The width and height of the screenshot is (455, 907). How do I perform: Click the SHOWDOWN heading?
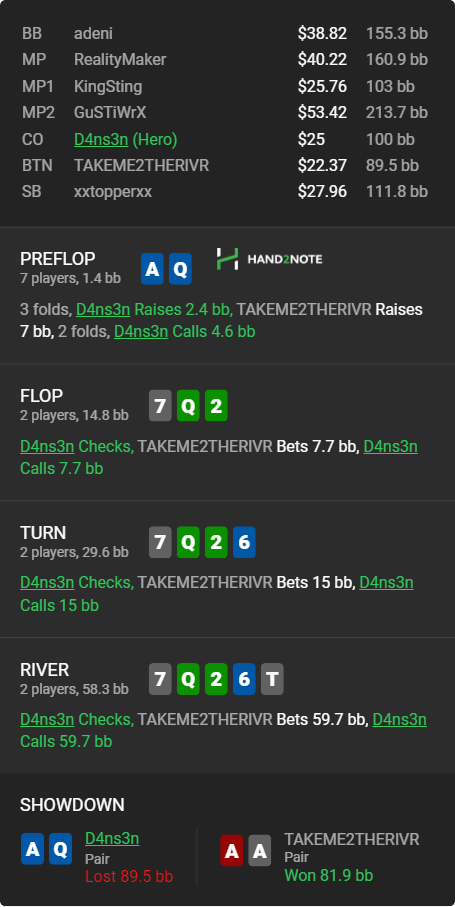click(72, 805)
